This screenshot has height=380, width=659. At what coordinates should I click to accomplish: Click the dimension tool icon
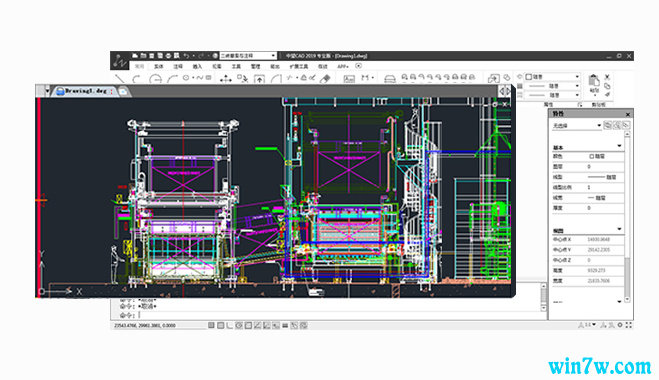365,78
